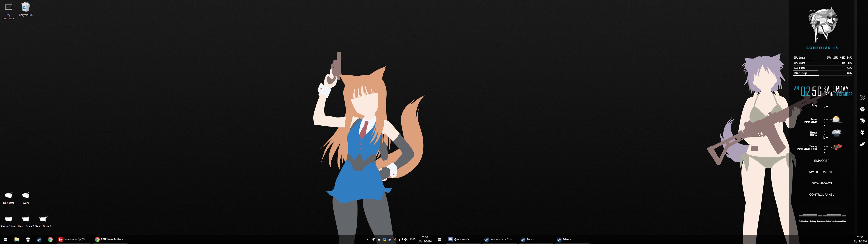
Task: Click the SATURDAY 24th DECEMBER date widget
Action: tap(838, 91)
